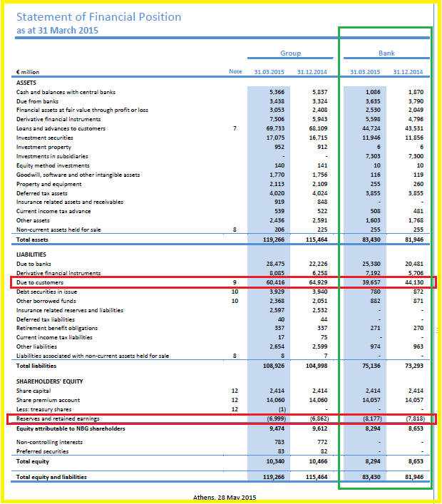Screen dimensions: 442x504
Task: Select the 'as at 31 March 2015' subtitle
Action: coord(57,30)
